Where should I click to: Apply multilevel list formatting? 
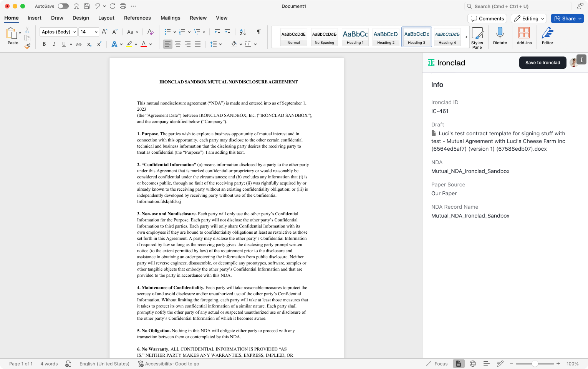[x=197, y=32]
